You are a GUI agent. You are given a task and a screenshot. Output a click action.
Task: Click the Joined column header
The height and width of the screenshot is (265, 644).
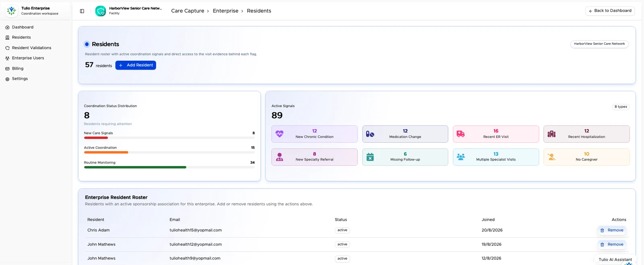488,220
